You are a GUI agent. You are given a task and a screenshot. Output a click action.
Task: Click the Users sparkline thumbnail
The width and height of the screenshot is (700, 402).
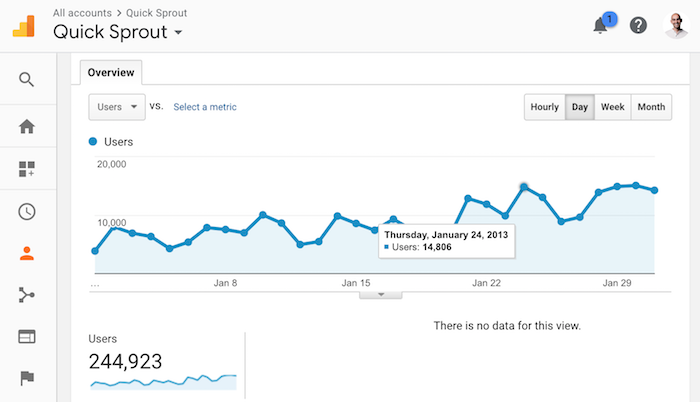(x=163, y=381)
